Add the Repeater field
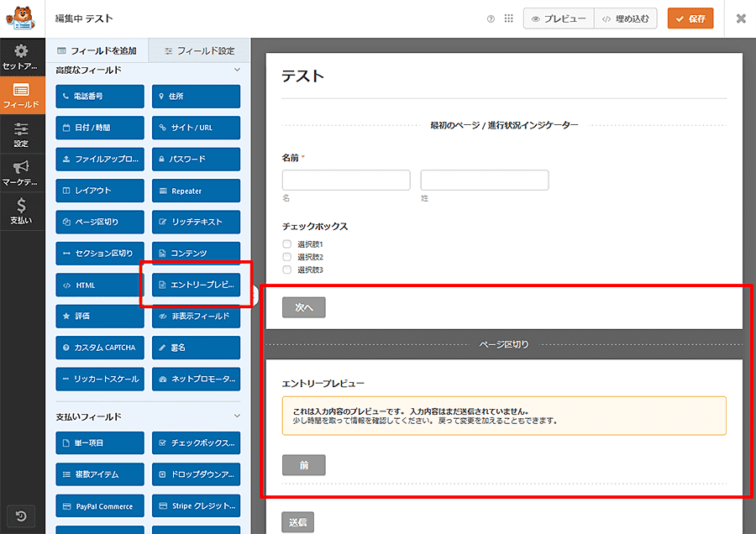The image size is (756, 534). point(196,191)
